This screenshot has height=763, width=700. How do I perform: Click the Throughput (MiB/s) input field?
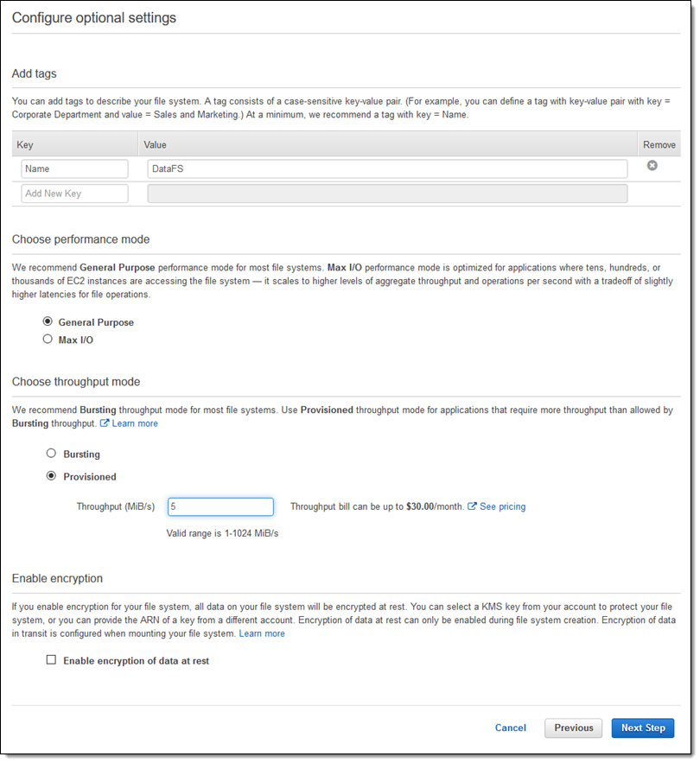(x=220, y=507)
